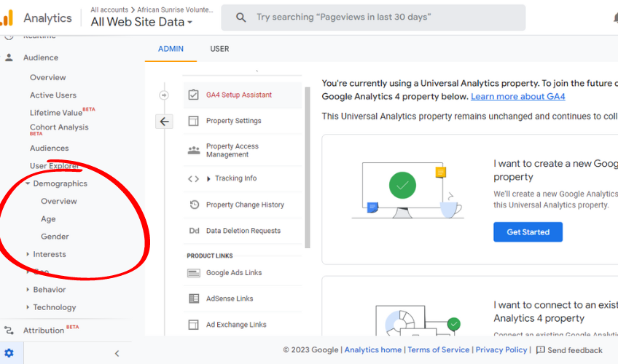Open Audiences report

(50, 149)
